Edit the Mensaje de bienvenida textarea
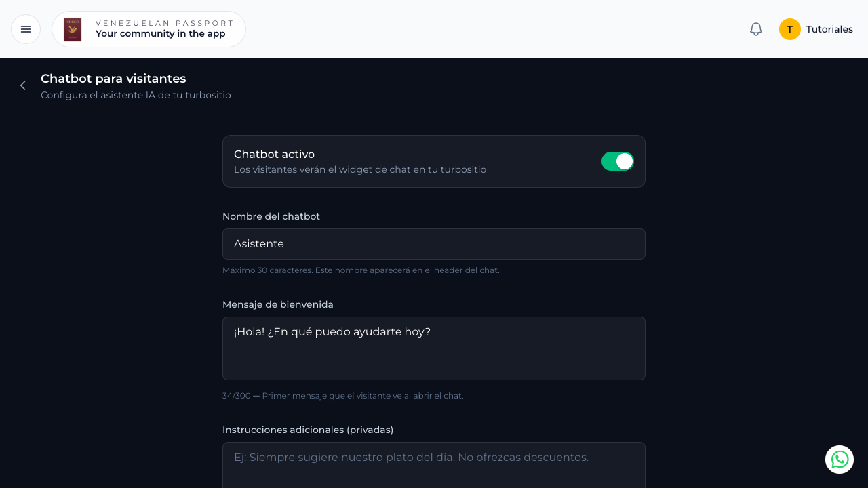The width and height of the screenshot is (868, 488). [434, 348]
